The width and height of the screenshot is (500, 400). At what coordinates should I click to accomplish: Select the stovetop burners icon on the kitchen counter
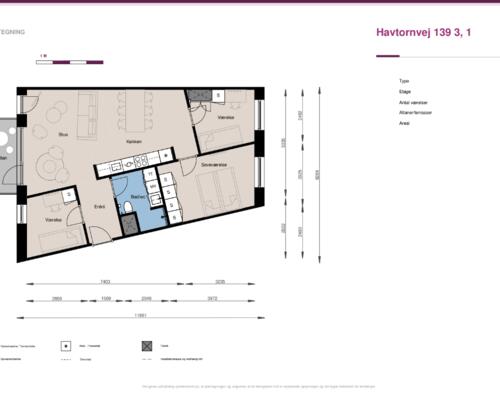pos(141,161)
